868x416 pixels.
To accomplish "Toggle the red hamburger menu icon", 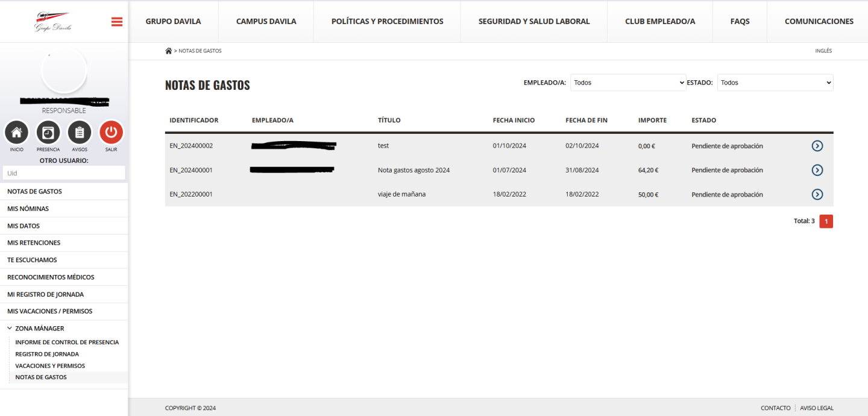I will 117,22.
